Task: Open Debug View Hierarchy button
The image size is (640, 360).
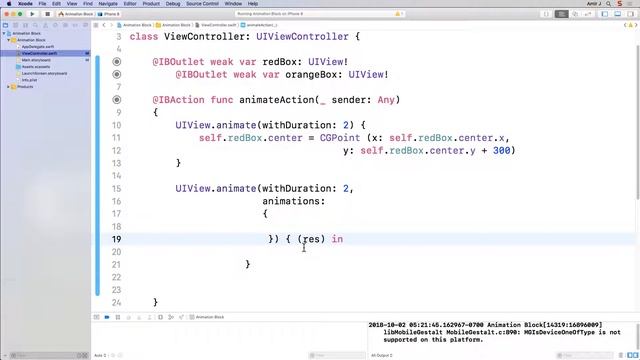Action: (x=160, y=317)
